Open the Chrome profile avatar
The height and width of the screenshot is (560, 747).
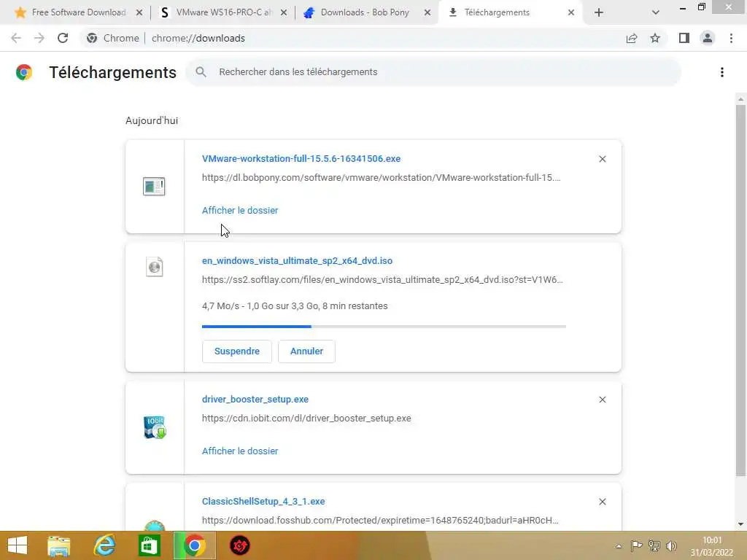[x=708, y=38]
